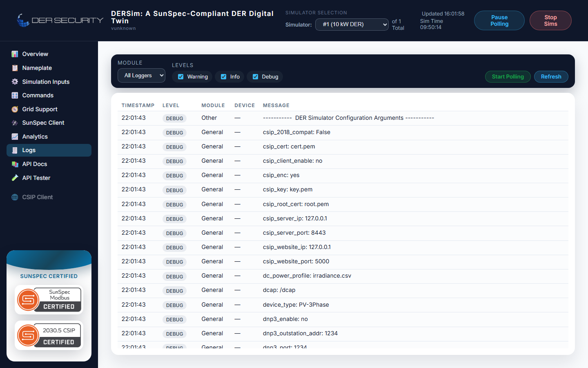The image size is (588, 368).
Task: Open the Simulator selection dropdown
Action: (352, 25)
